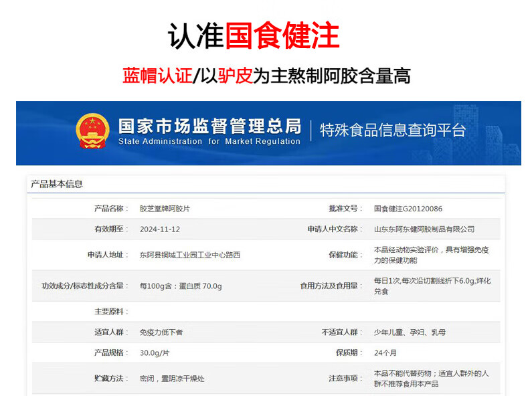
Task: Click health function text 具有增强免疫力的保健功能
Action: (431, 255)
